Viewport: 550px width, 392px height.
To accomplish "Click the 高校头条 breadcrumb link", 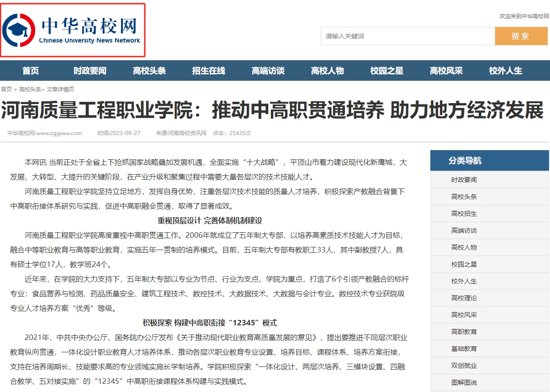I will (x=30, y=89).
